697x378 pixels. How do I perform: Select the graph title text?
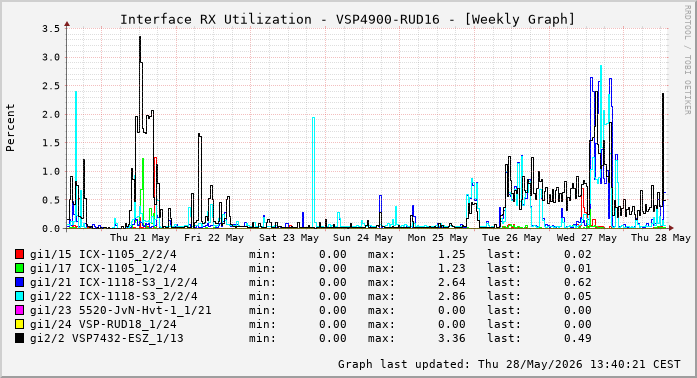click(348, 20)
